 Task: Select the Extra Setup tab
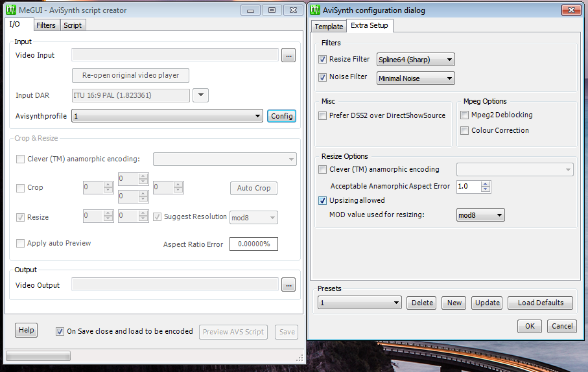pyautogui.click(x=370, y=25)
